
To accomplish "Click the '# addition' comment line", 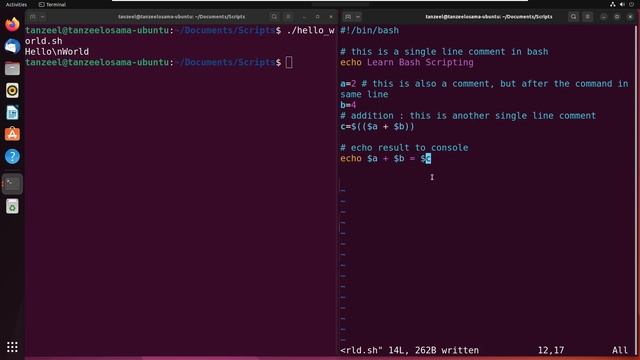I will (468, 116).
